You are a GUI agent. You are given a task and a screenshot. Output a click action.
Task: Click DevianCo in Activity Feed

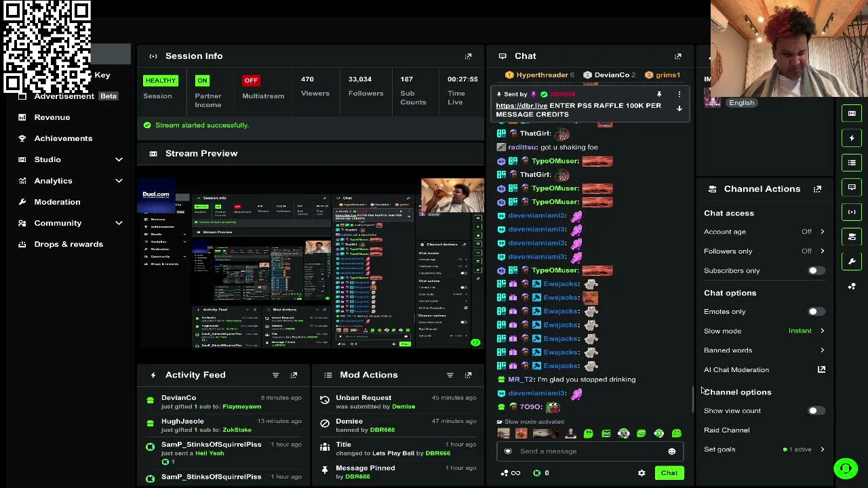coord(178,398)
